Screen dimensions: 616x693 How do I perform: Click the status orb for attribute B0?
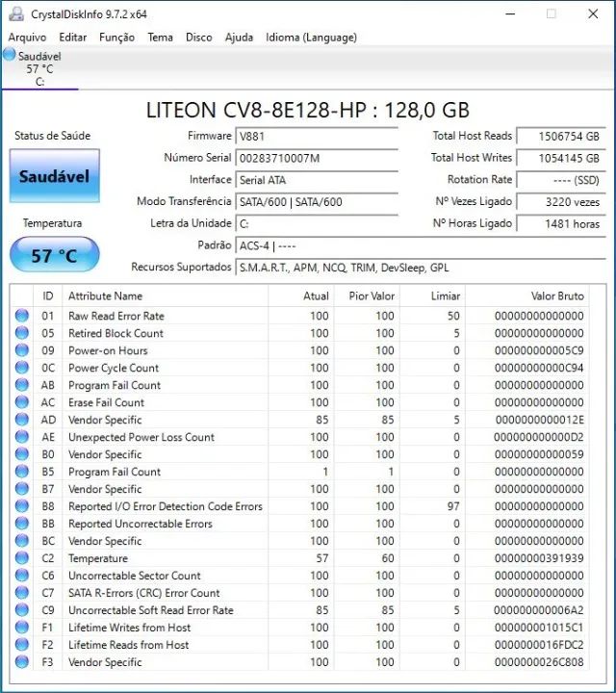[x=21, y=454]
